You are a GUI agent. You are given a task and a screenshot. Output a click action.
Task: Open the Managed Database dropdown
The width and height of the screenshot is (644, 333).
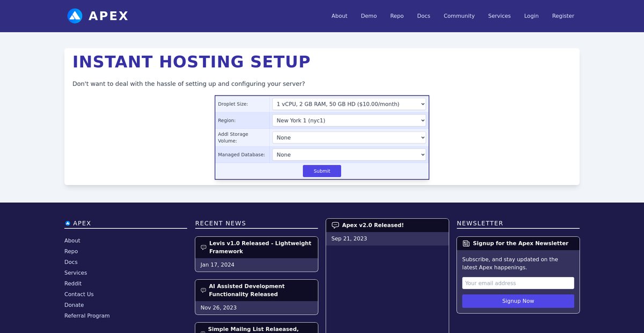coord(349,155)
